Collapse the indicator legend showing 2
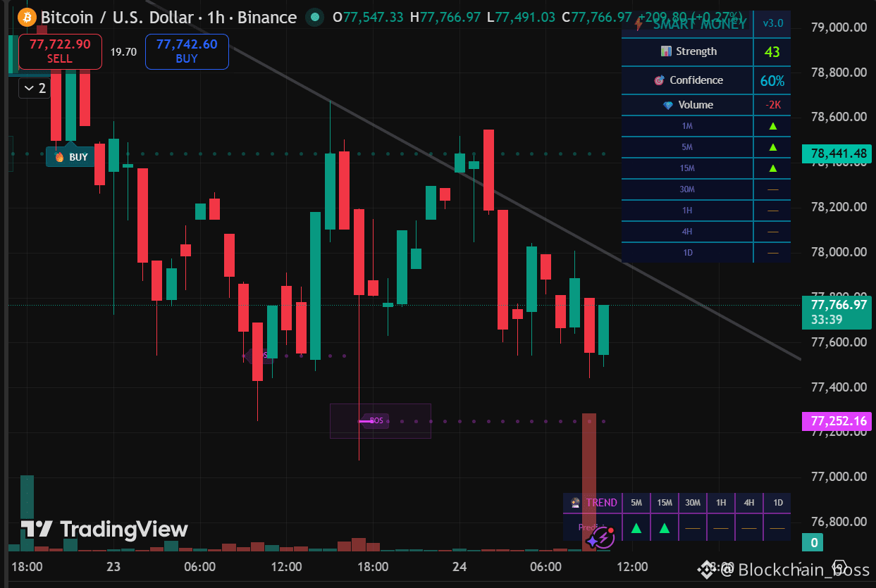876x588 pixels. [35, 88]
